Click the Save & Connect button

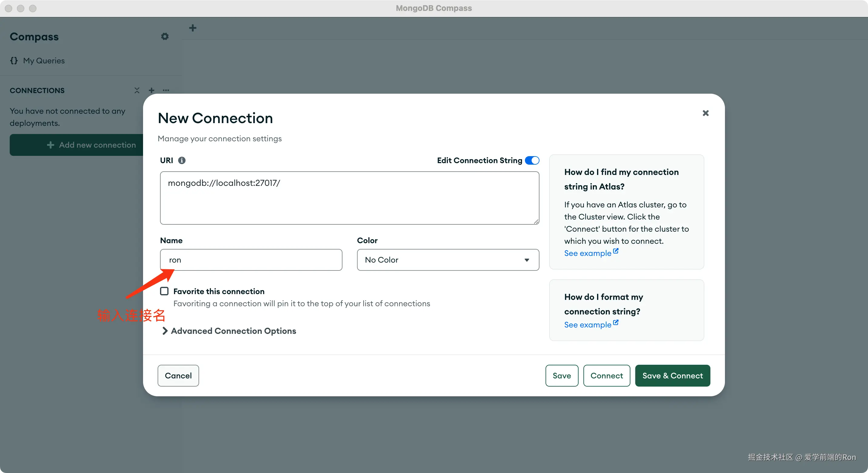coord(672,376)
